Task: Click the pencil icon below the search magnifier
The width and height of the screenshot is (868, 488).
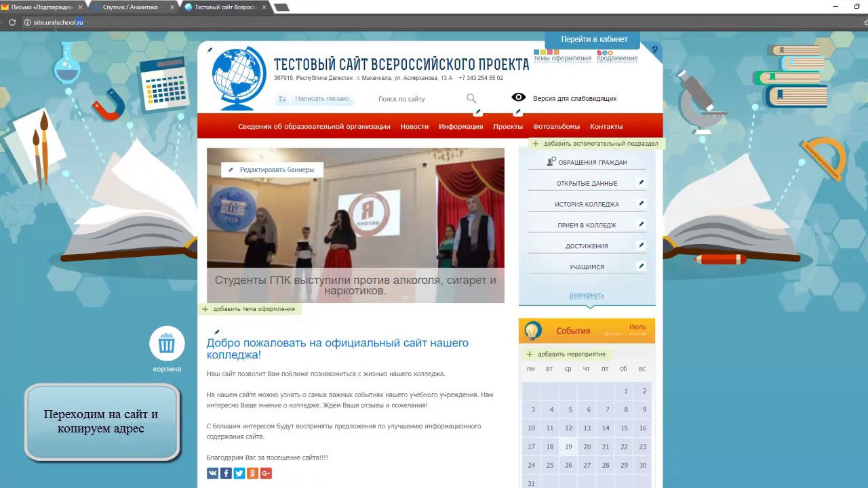Action: click(x=478, y=112)
